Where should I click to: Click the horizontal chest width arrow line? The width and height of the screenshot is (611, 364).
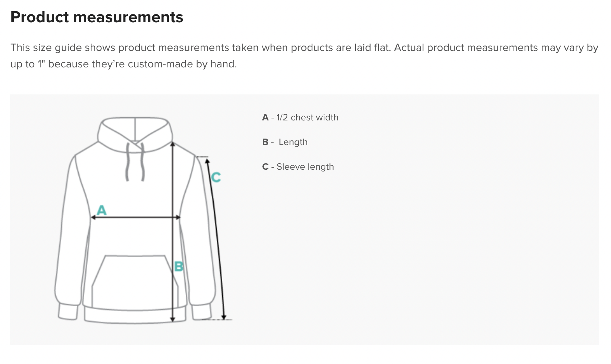(136, 217)
